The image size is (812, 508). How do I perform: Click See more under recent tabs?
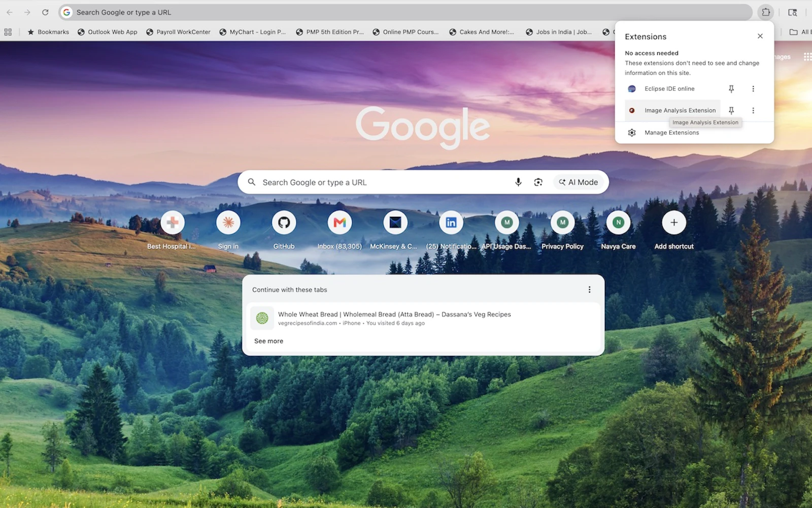[268, 341]
